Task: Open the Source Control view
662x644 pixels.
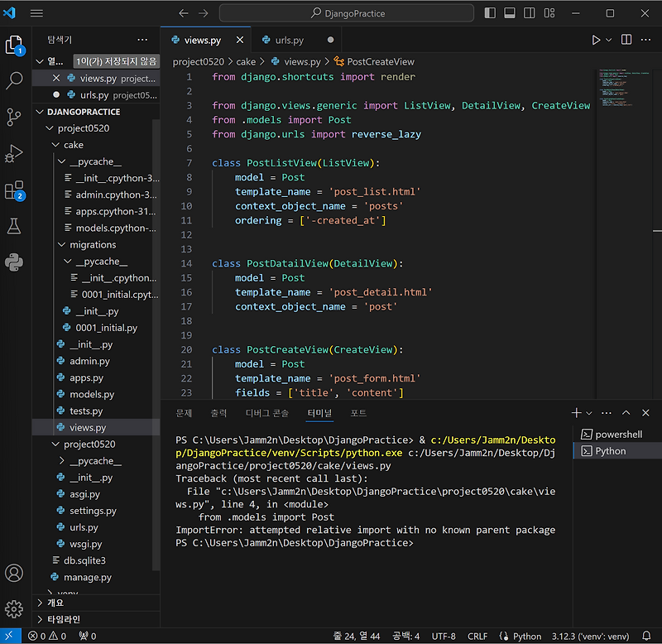Action: pyautogui.click(x=14, y=117)
